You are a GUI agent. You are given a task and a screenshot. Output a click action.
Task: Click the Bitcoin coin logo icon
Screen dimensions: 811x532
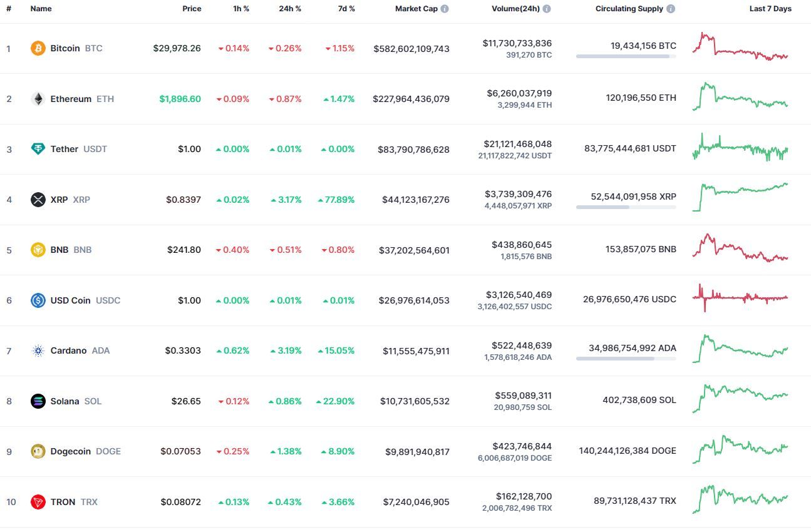[x=38, y=48]
